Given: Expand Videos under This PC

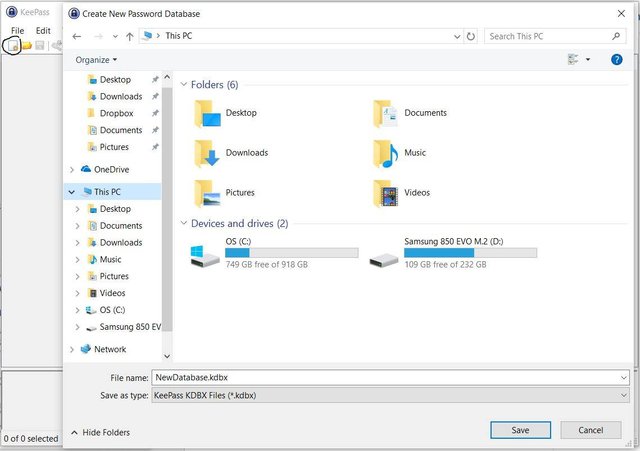Looking at the screenshot, I should click(x=78, y=293).
